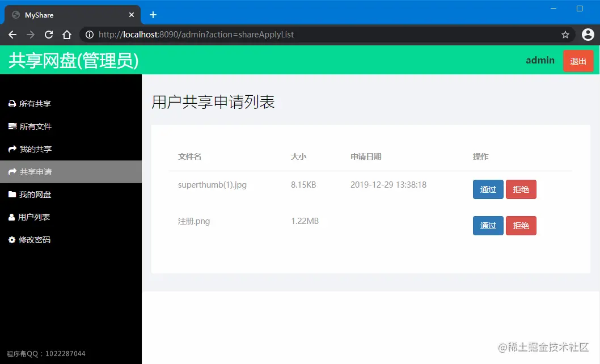The height and width of the screenshot is (364, 600).
Task: Open the 所有文件 sidebar menu
Action: (x=71, y=126)
